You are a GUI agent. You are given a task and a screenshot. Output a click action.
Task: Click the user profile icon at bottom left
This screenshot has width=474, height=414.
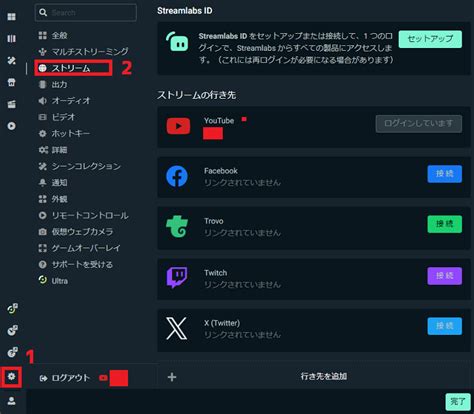[x=12, y=401]
